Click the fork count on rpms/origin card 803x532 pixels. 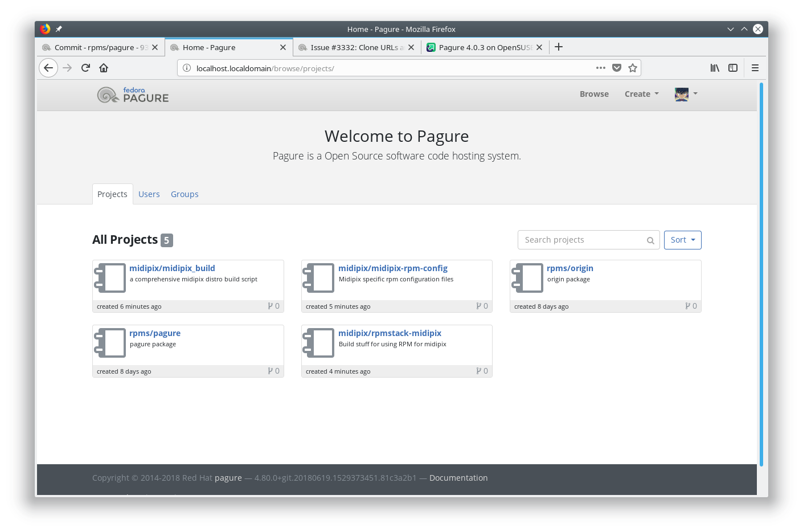pyautogui.click(x=691, y=306)
